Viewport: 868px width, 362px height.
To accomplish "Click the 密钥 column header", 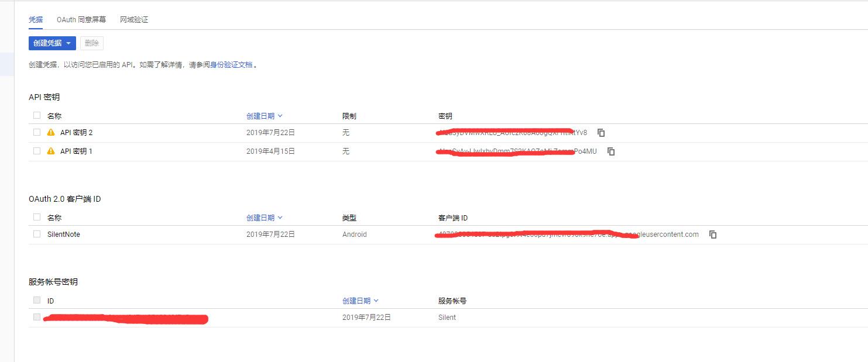I will tap(445, 116).
